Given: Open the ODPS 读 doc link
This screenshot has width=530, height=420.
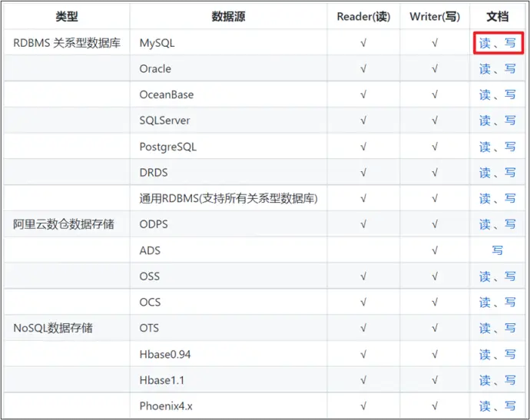Looking at the screenshot, I should coord(485,224).
